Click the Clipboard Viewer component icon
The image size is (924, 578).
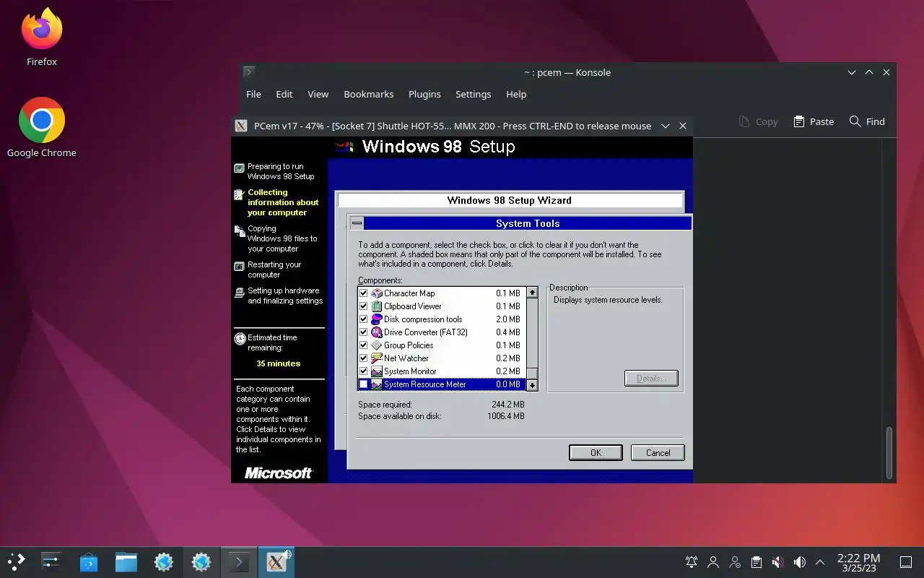pyautogui.click(x=377, y=306)
